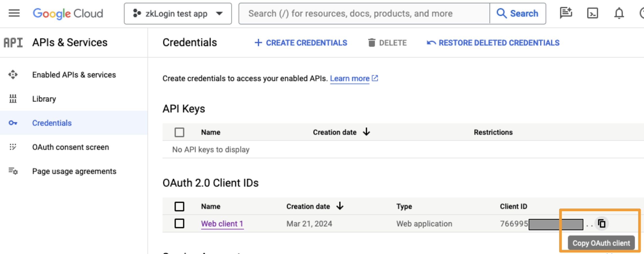
Task: Click the APIs & Services heading
Action: point(70,43)
